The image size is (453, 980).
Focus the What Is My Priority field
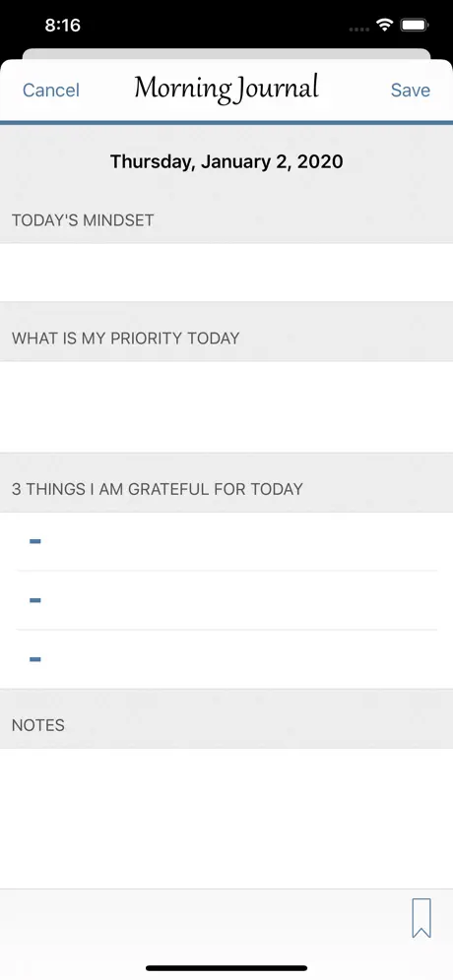point(226,407)
